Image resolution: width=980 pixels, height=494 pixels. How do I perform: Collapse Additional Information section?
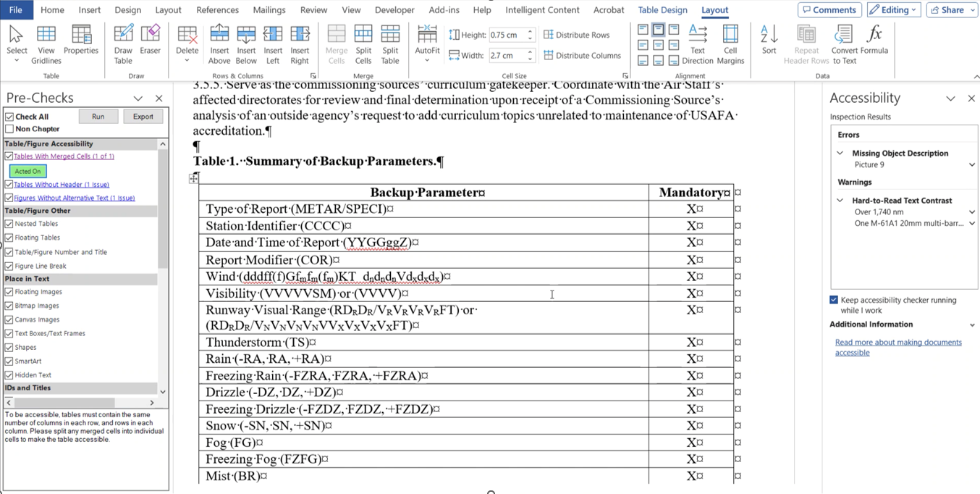click(972, 325)
